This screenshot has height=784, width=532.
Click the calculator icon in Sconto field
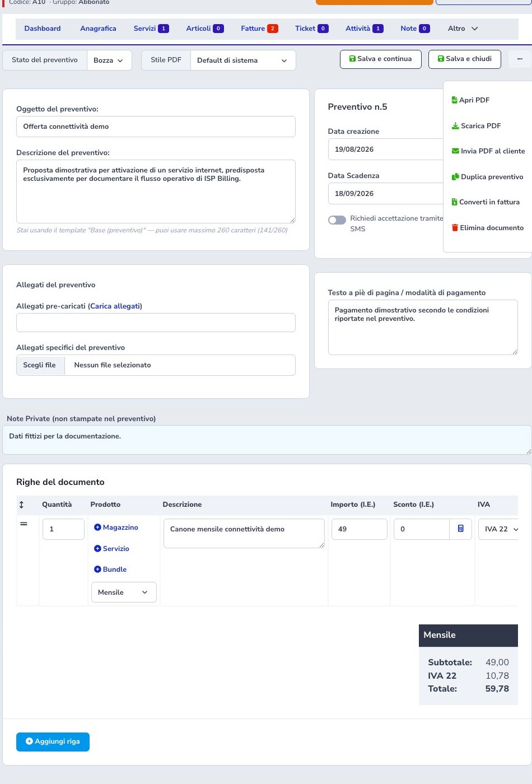coord(460,529)
